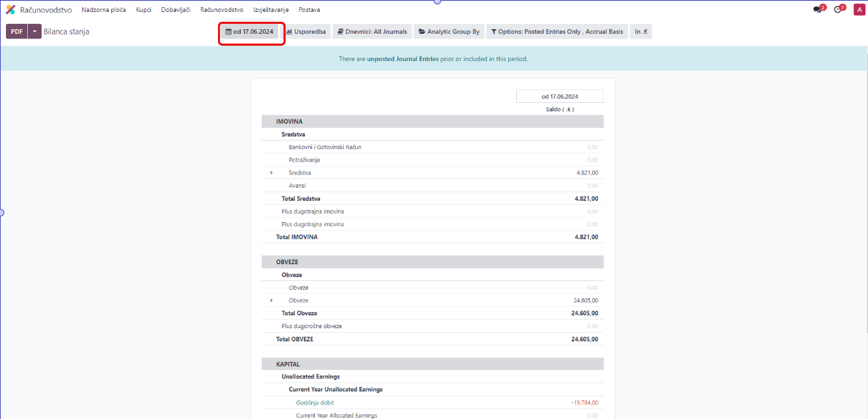The image size is (868, 419).
Task: Expand the Obveze row arrow
Action: 271,301
